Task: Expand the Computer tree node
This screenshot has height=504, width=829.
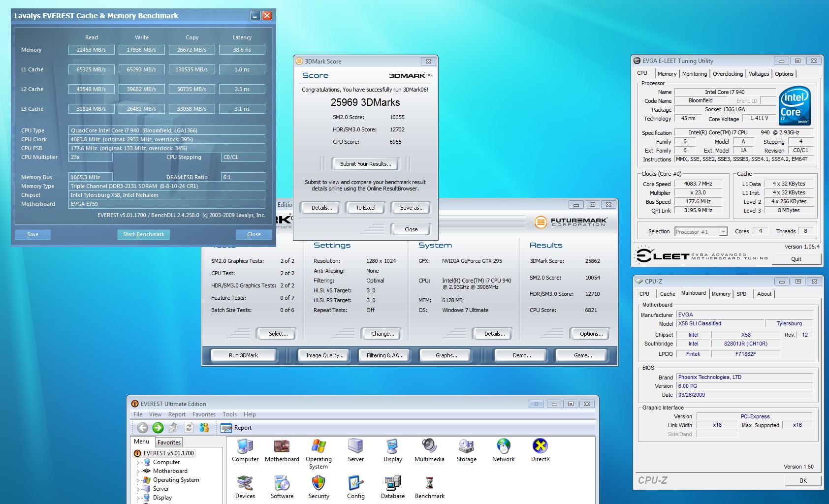Action: pos(138,463)
